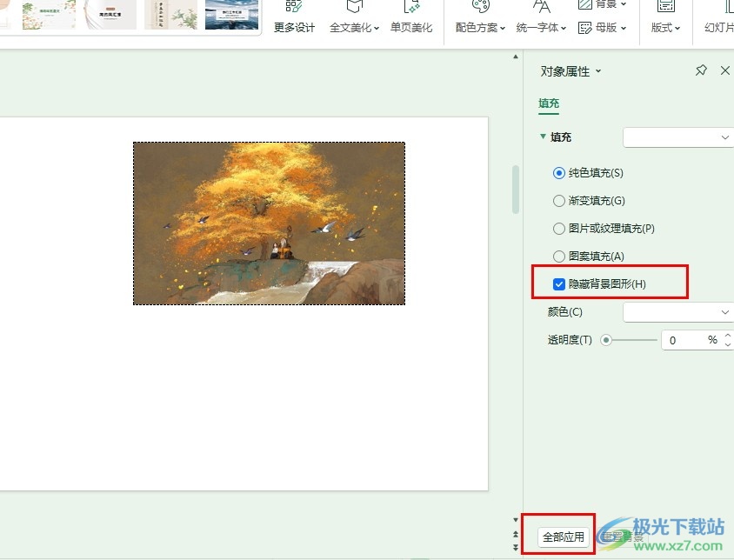Select the golden tree picture on the slide
The image size is (734, 560).
click(270, 223)
